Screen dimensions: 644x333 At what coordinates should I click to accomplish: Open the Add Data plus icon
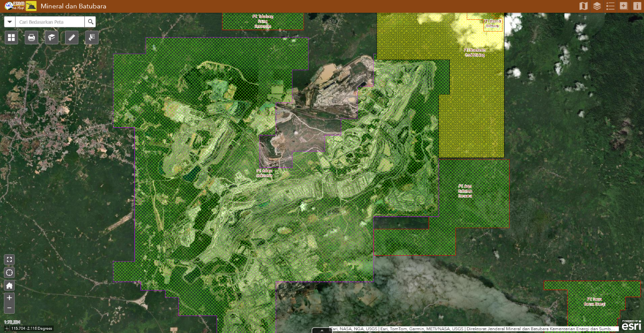click(624, 6)
